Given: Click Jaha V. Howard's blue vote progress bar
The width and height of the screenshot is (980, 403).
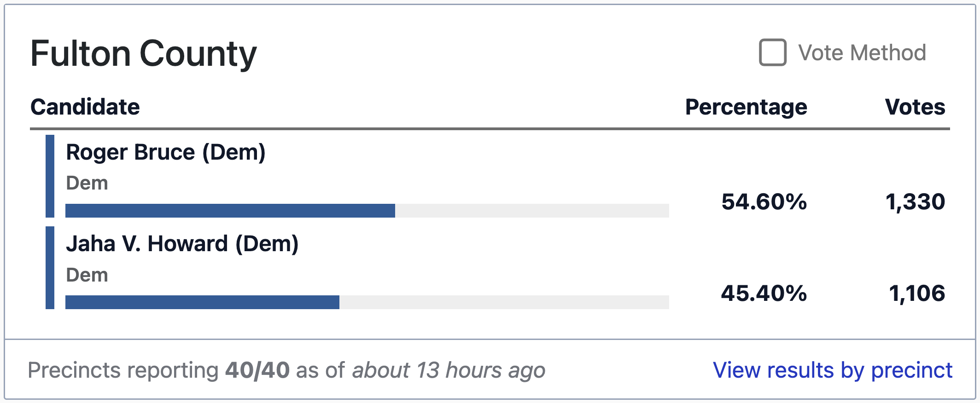Looking at the screenshot, I should pos(203,302).
